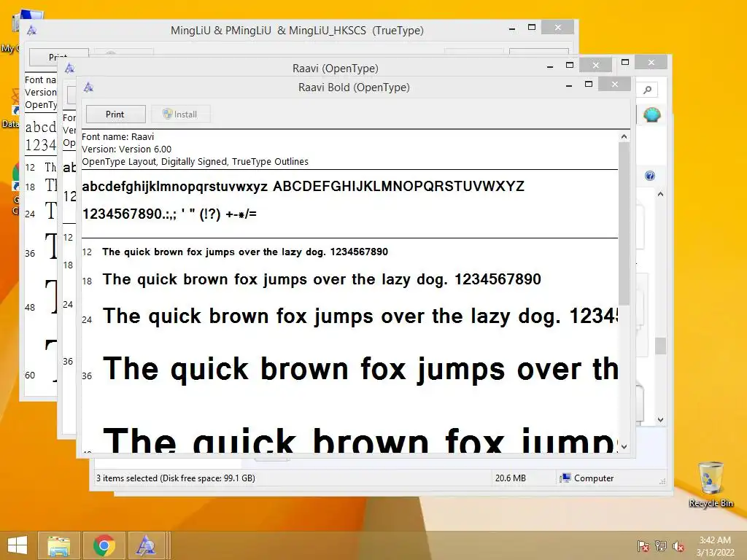This screenshot has width=747, height=560.
Task: Click the 12-point quick brown fox sample
Action: pyautogui.click(x=245, y=252)
